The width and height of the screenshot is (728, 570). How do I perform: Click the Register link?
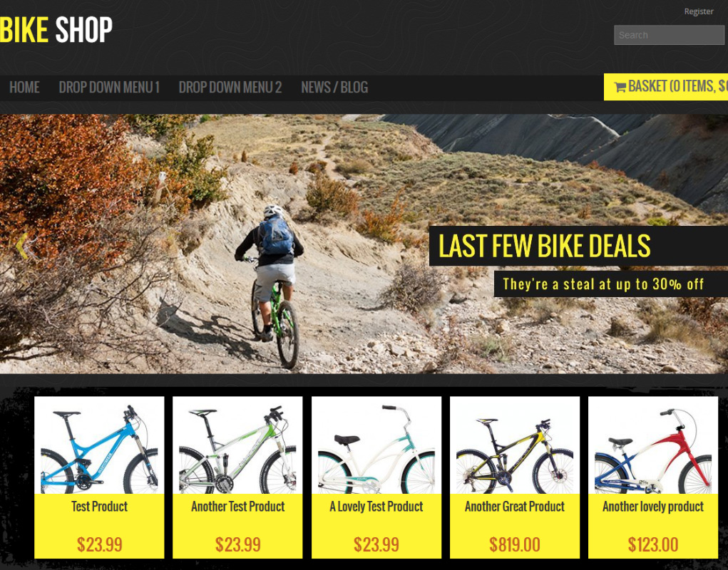698,11
